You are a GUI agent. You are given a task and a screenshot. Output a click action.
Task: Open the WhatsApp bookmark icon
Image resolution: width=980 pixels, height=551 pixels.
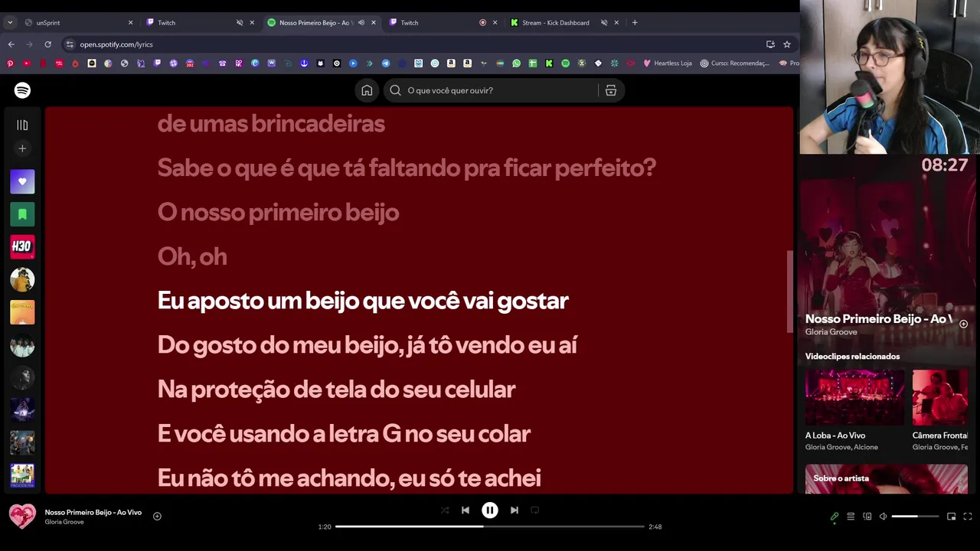point(516,64)
